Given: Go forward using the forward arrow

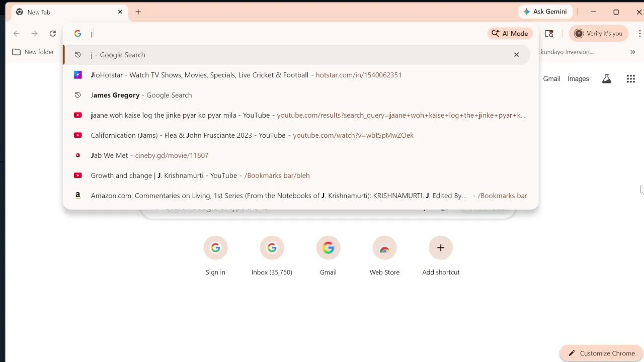Looking at the screenshot, I should pyautogui.click(x=34, y=34).
